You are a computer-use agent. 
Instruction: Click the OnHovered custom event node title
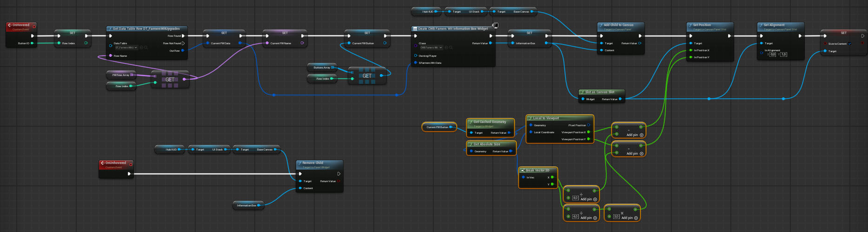(21, 25)
